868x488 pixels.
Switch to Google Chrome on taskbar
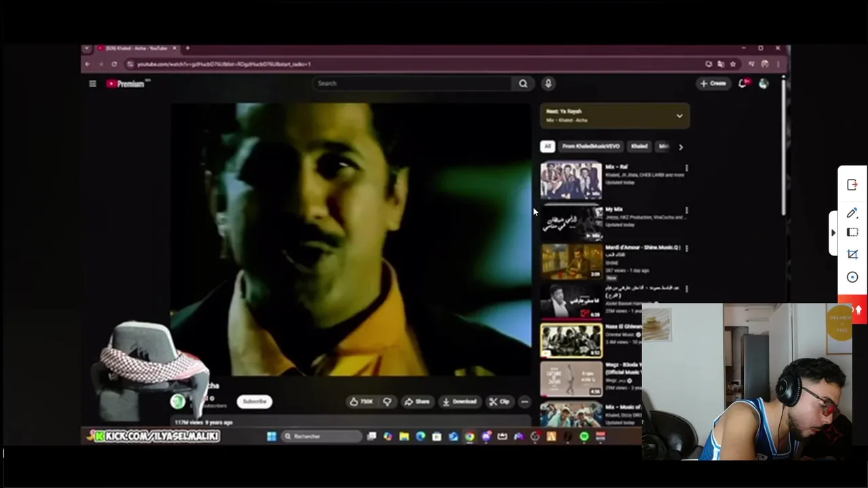[x=469, y=436]
